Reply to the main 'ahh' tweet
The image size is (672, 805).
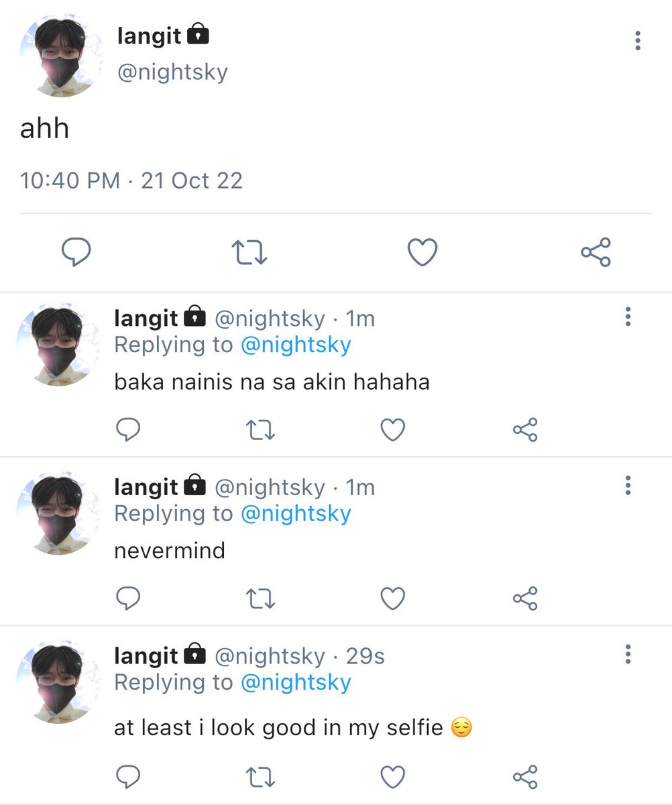pos(76,253)
